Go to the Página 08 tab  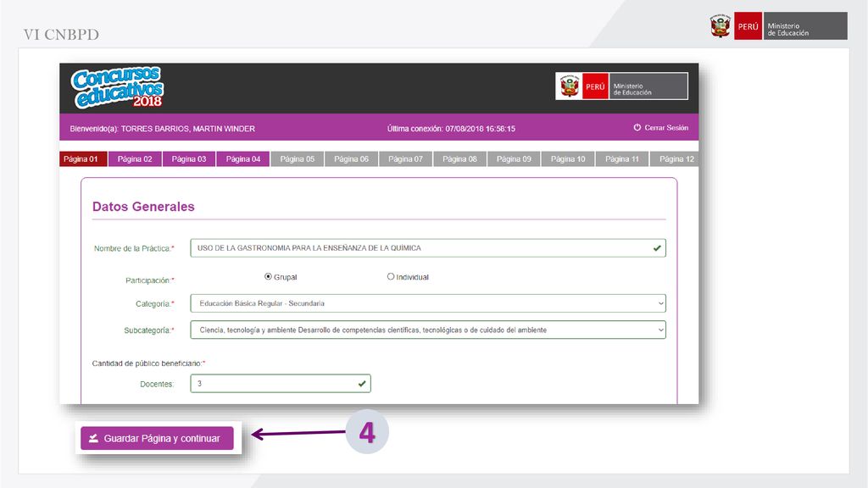tap(459, 158)
